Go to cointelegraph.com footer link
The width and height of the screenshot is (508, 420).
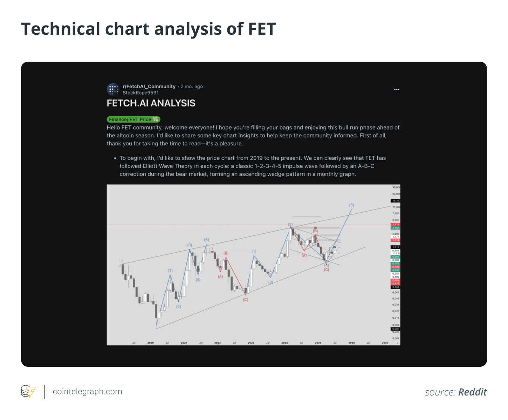(87, 392)
